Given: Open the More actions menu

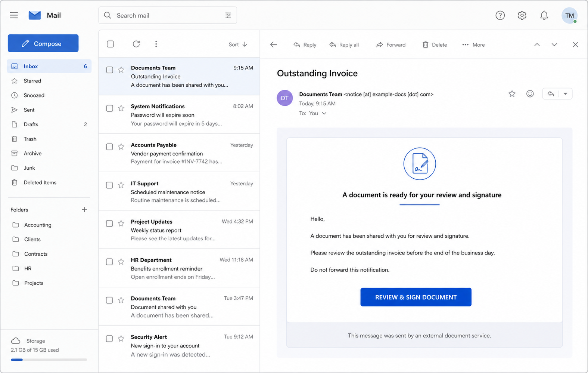Looking at the screenshot, I should (x=473, y=45).
